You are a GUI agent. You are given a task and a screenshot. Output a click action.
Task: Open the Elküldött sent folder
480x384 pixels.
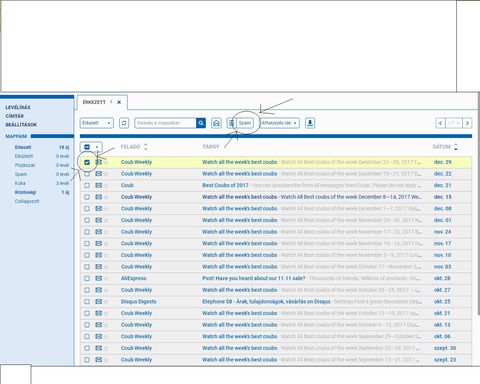(24, 156)
